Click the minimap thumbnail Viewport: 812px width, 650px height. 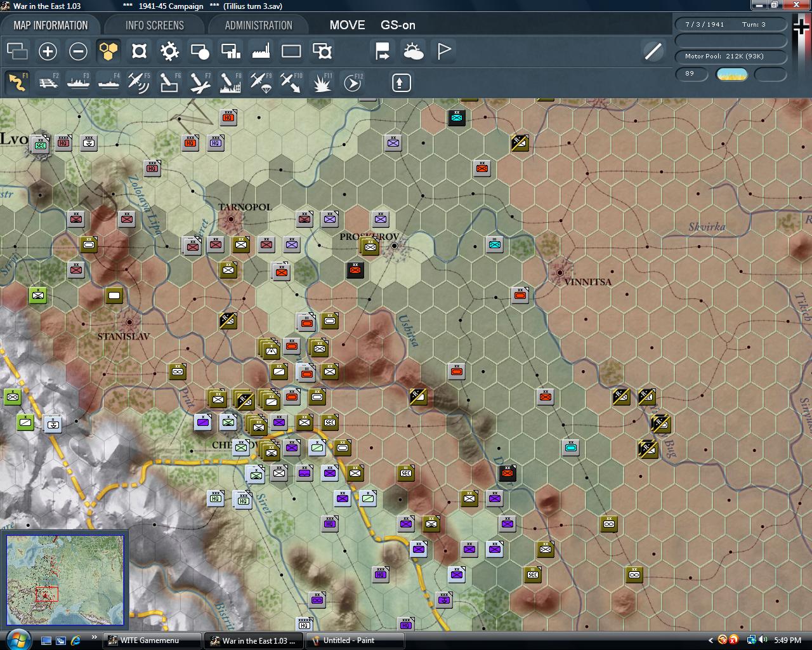65,581
